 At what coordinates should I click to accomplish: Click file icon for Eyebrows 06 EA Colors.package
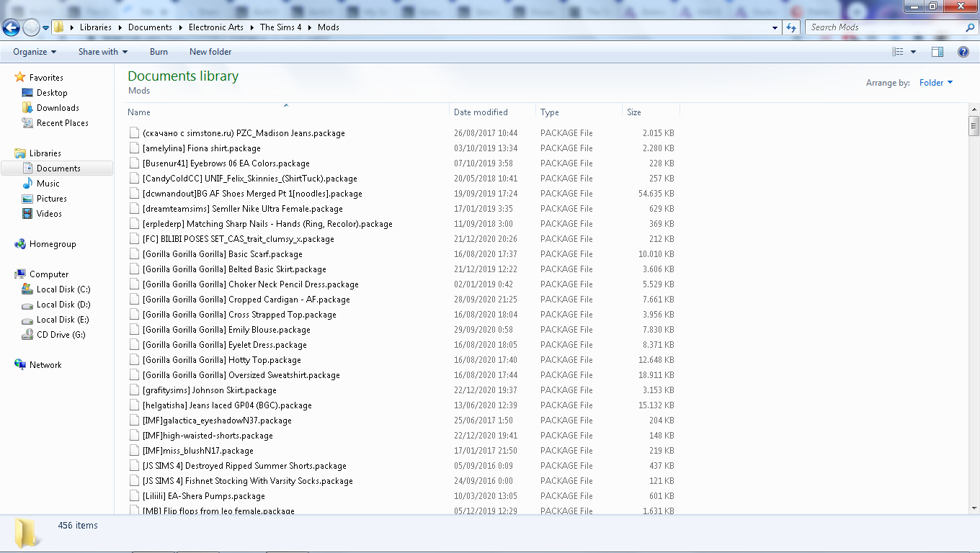pyautogui.click(x=133, y=163)
